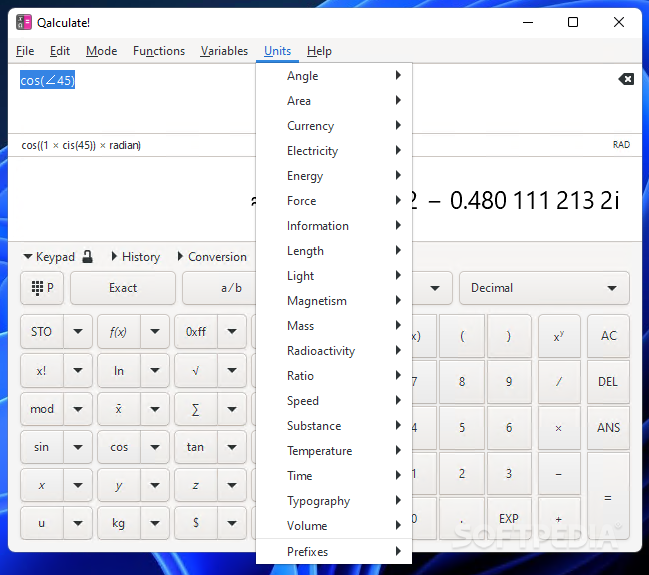Click the number 2 key
The height and width of the screenshot is (575, 649).
tap(462, 474)
